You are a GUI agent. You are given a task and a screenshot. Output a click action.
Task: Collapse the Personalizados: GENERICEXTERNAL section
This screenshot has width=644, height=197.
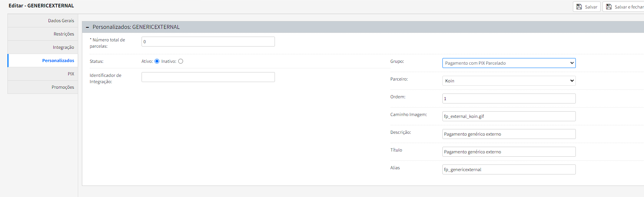click(x=87, y=27)
